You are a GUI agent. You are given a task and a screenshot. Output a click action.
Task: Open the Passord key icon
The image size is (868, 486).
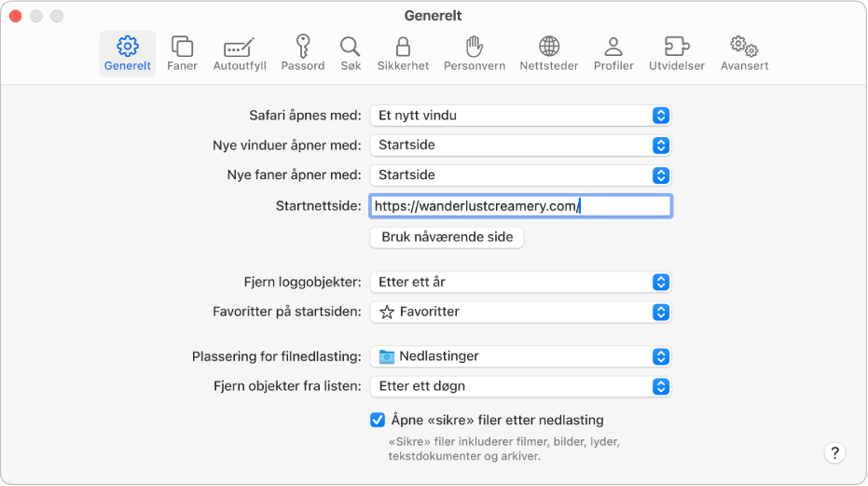point(303,46)
